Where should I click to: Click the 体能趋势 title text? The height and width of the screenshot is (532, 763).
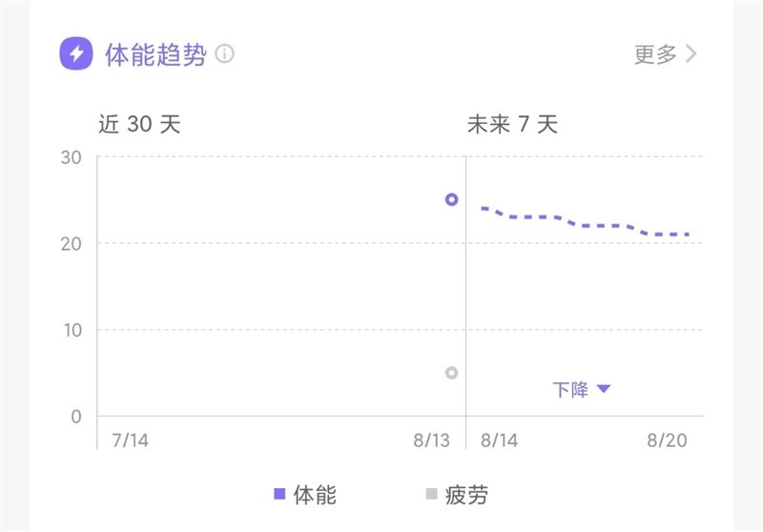click(x=155, y=54)
